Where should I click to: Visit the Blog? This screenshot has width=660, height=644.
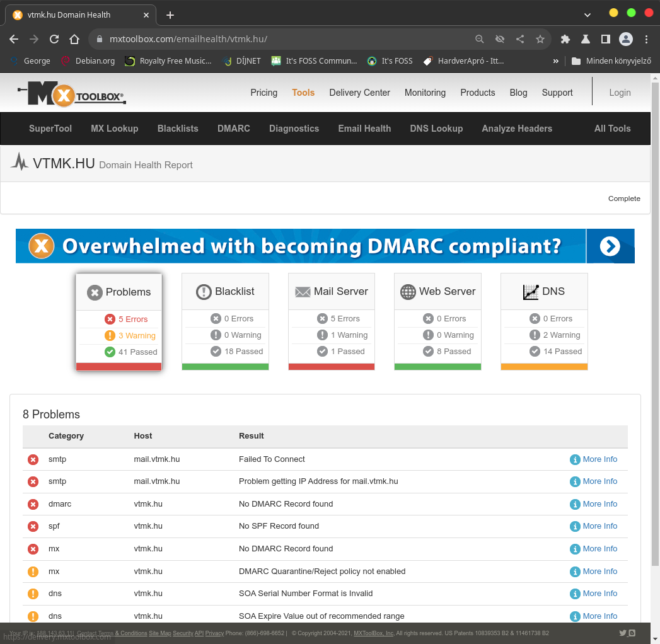(x=518, y=93)
